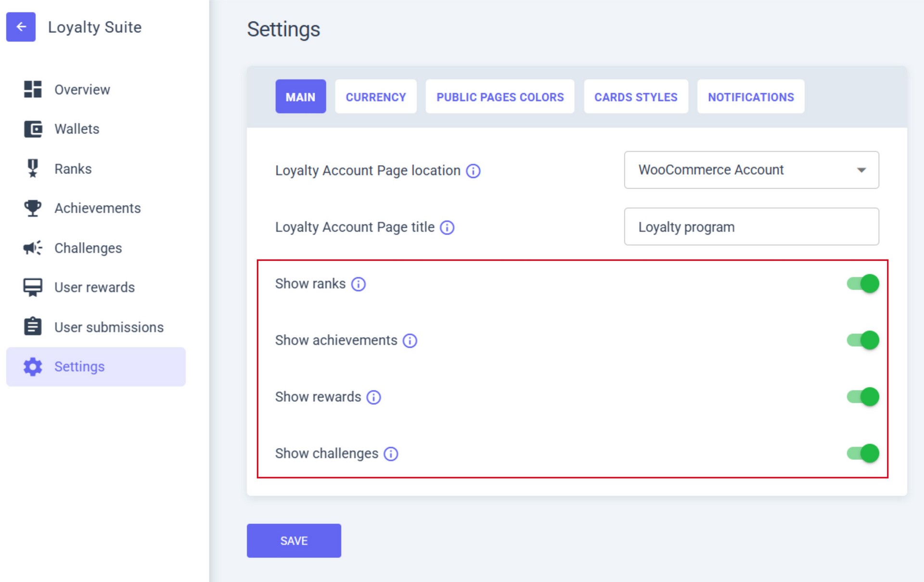924x582 pixels.
Task: Turn off the Show achievements switch
Action: pyautogui.click(x=862, y=340)
